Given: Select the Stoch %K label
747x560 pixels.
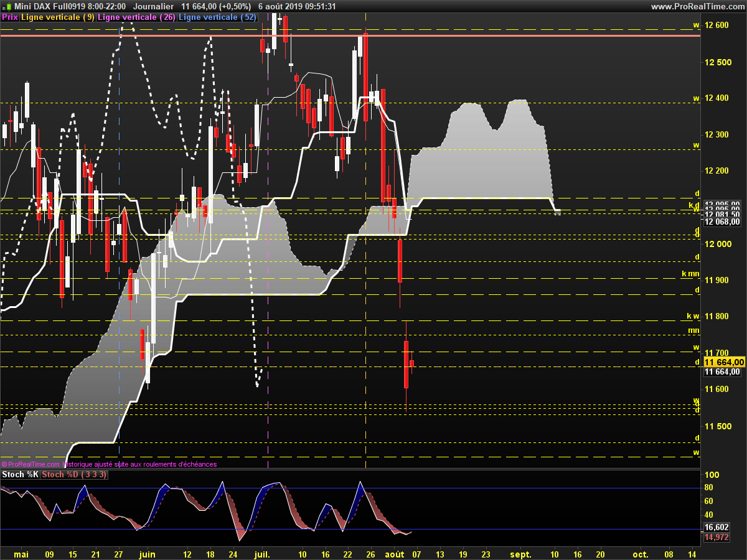Looking at the screenshot, I should [x=20, y=475].
